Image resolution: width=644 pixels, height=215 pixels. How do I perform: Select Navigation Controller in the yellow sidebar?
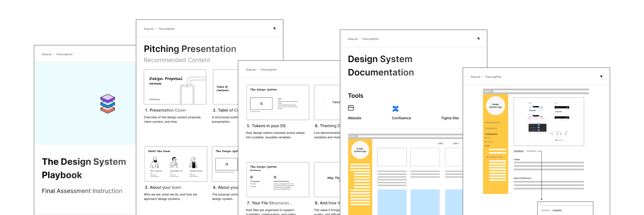pyautogui.click(x=495, y=157)
